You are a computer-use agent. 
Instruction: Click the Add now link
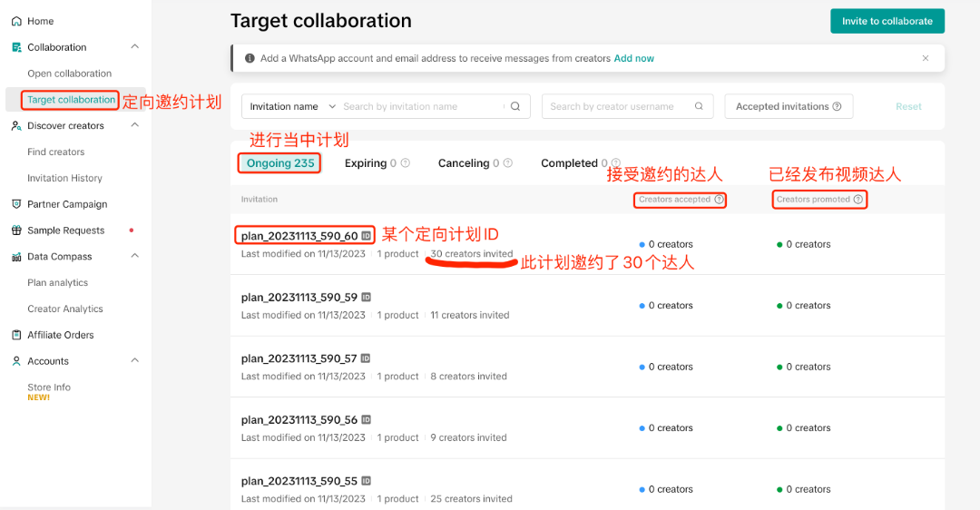[x=633, y=58]
